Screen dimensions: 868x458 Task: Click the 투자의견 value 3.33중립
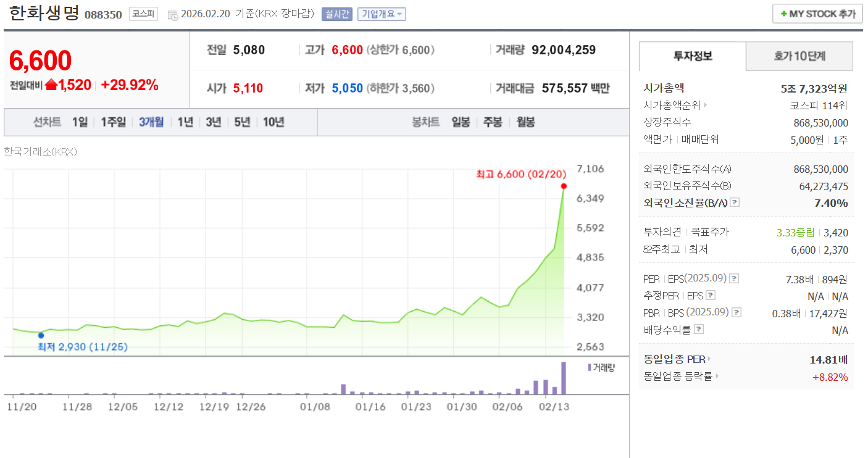(x=796, y=233)
